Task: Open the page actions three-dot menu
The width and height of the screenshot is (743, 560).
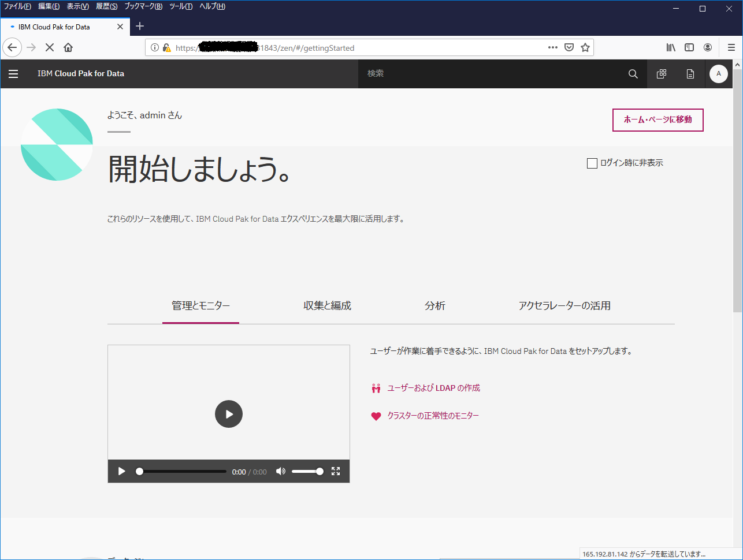Action: click(x=552, y=48)
